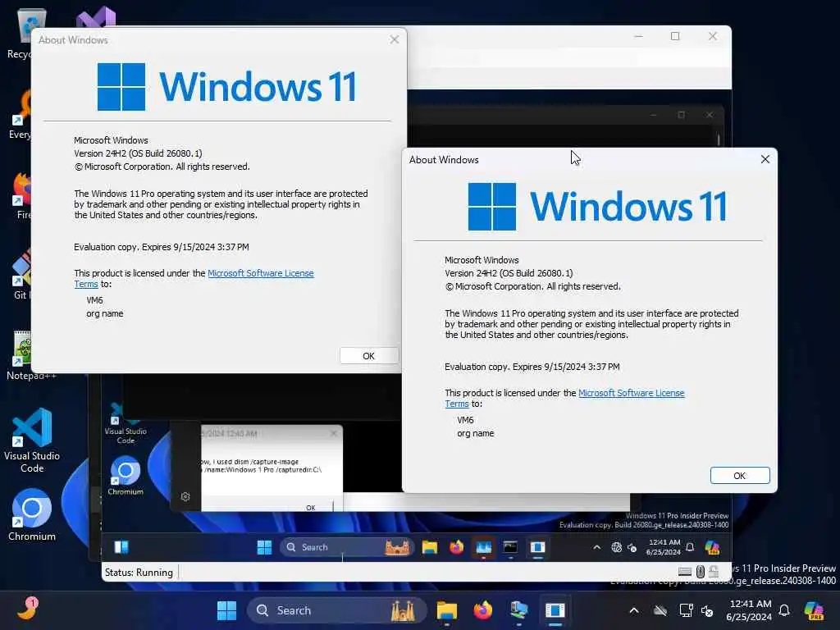Click the lock icon in the VM status bar
840x630 pixels.
point(714,572)
